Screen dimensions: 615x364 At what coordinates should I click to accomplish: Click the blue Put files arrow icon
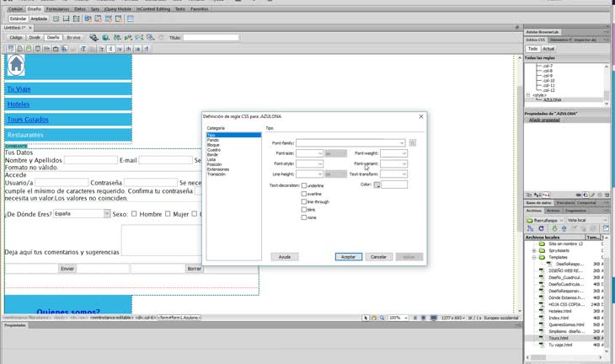click(564, 228)
